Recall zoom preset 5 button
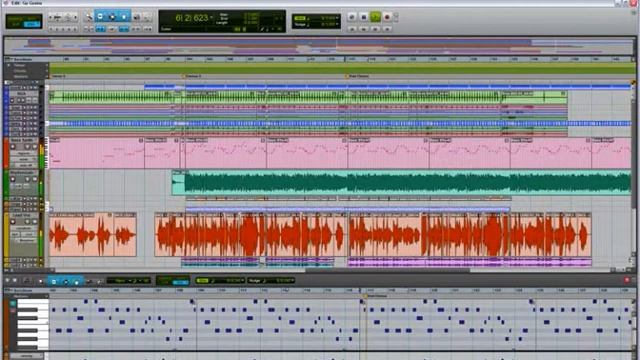This screenshot has width=640, height=360. tap(75, 29)
